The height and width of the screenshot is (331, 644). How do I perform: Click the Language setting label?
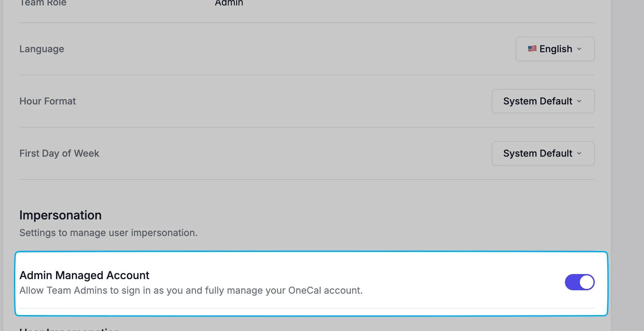click(42, 49)
